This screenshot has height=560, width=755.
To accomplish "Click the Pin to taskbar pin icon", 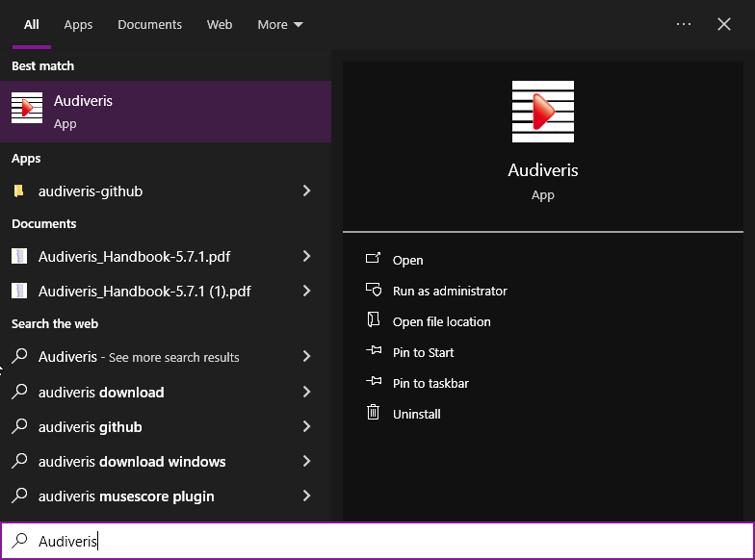I will point(374,383).
